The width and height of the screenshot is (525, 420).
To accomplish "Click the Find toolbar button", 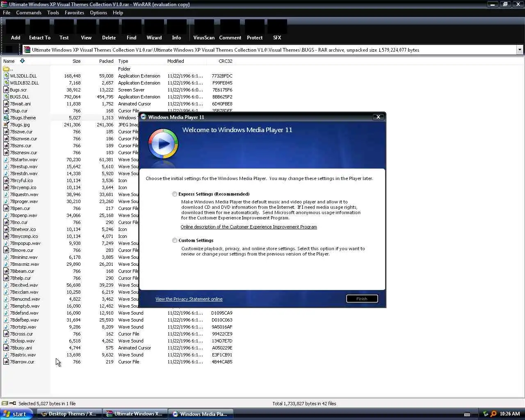I will (131, 30).
